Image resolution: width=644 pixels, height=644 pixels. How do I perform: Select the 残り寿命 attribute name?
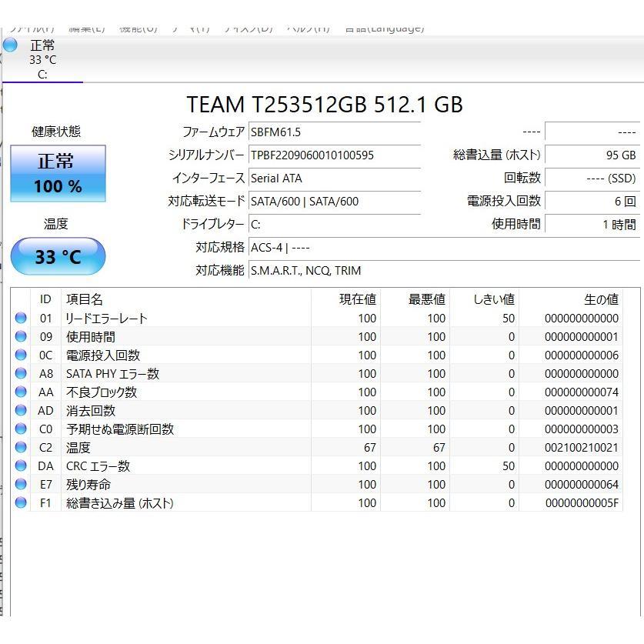[88, 485]
